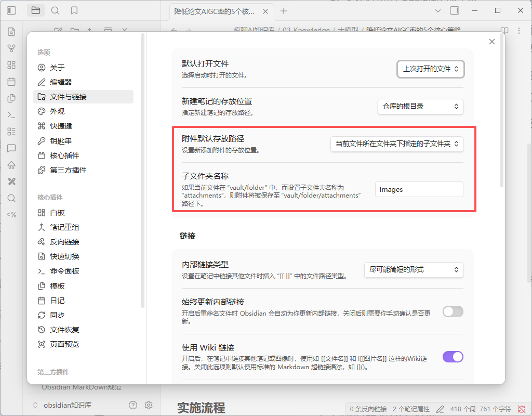
Task: Open more options three-dot menu
Action: coord(519,31)
